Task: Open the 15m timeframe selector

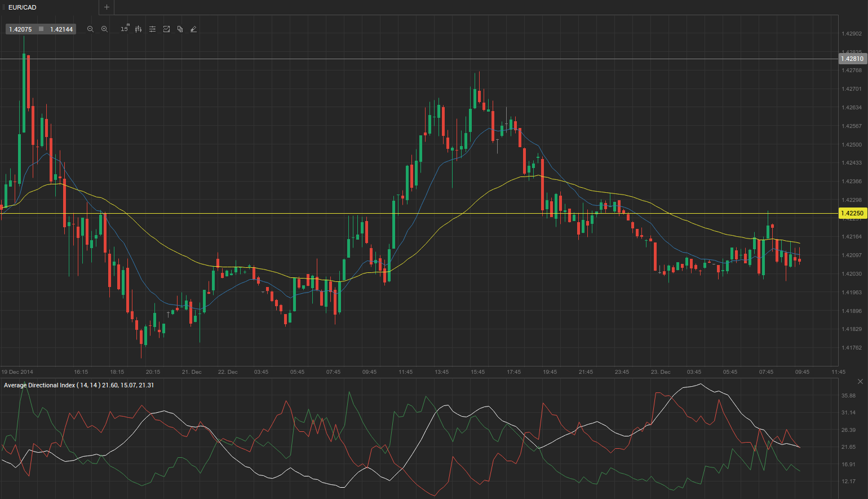Action: coord(125,29)
